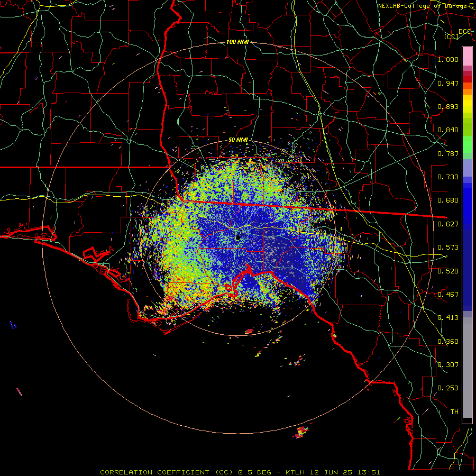Click the 0.520 scale value
Screen dimensions: 476x476
click(448, 271)
